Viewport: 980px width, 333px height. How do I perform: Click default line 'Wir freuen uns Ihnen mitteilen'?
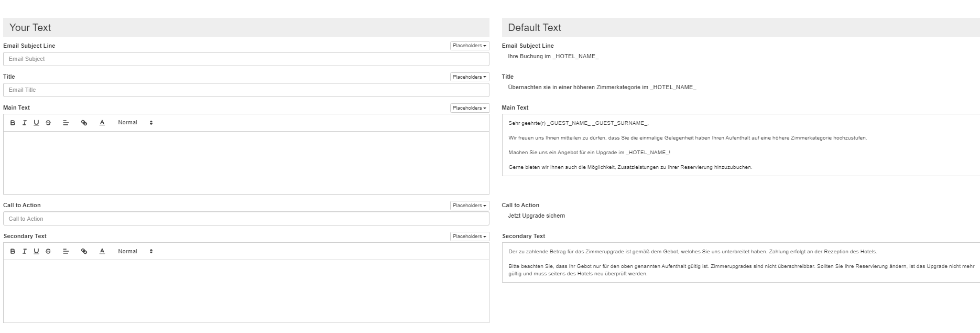[x=688, y=138]
